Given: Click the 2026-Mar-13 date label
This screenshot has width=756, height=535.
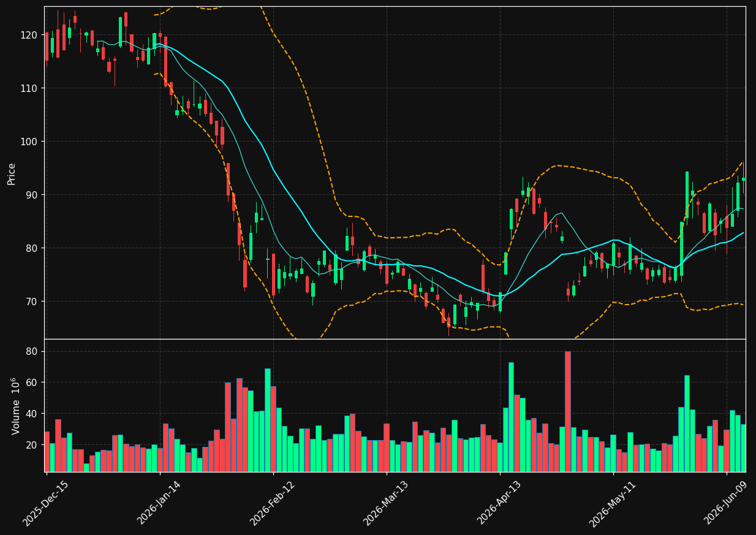Looking at the screenshot, I should point(386,503).
